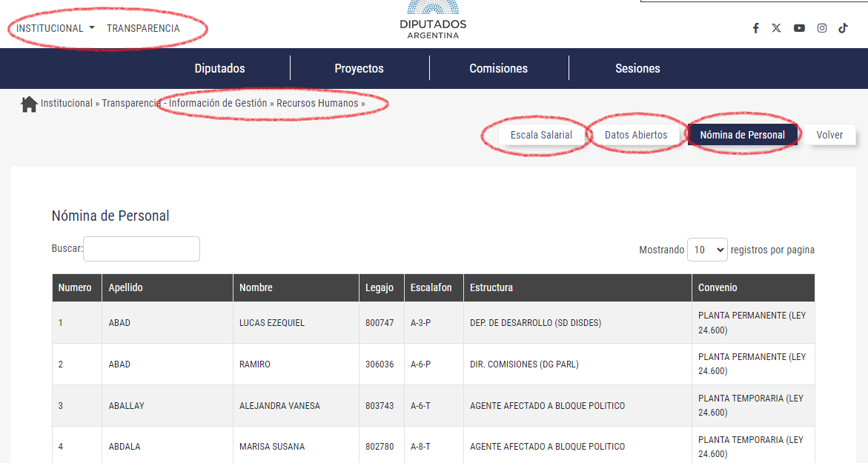
Task: Open the Facebook social icon
Action: tap(755, 28)
